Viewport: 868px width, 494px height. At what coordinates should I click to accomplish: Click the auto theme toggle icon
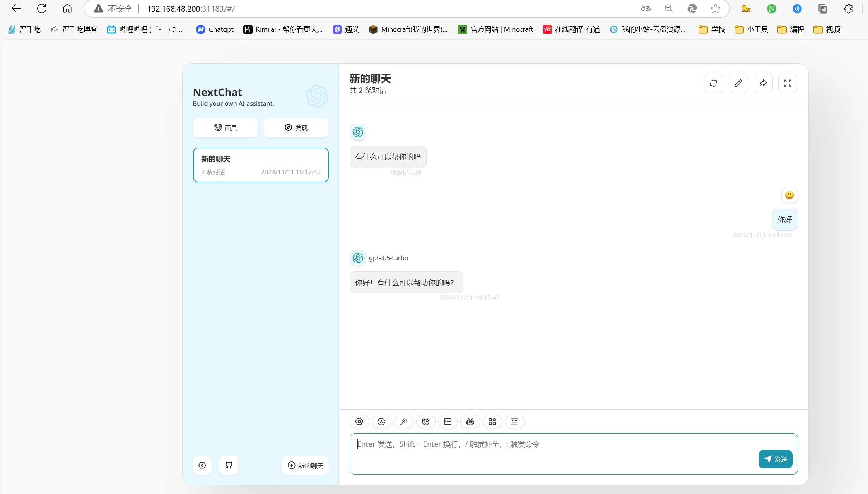(381, 422)
